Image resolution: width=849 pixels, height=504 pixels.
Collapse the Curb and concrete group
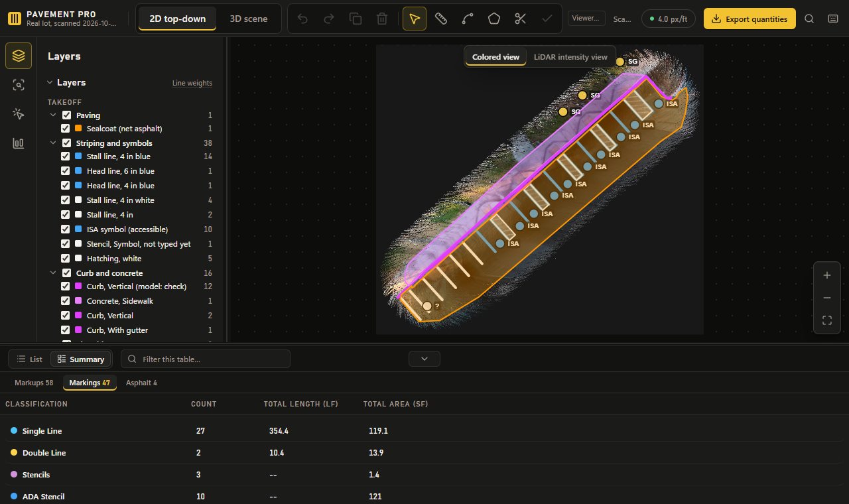[54, 273]
